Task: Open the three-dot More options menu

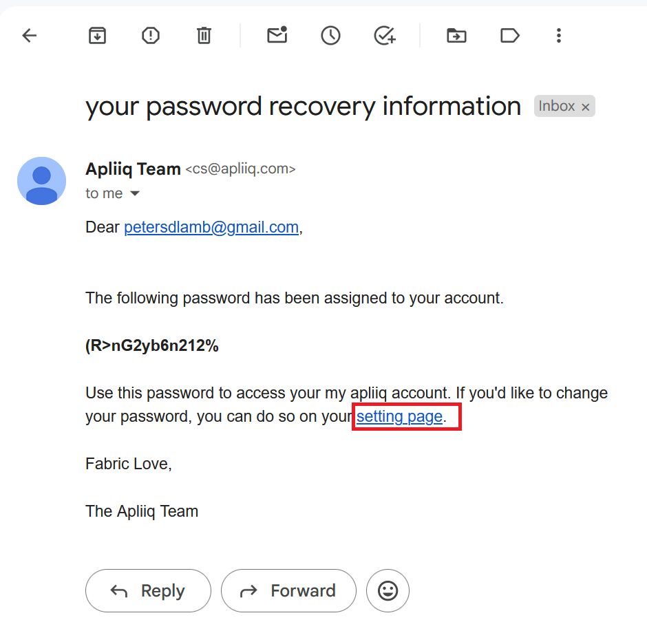Action: pos(559,36)
